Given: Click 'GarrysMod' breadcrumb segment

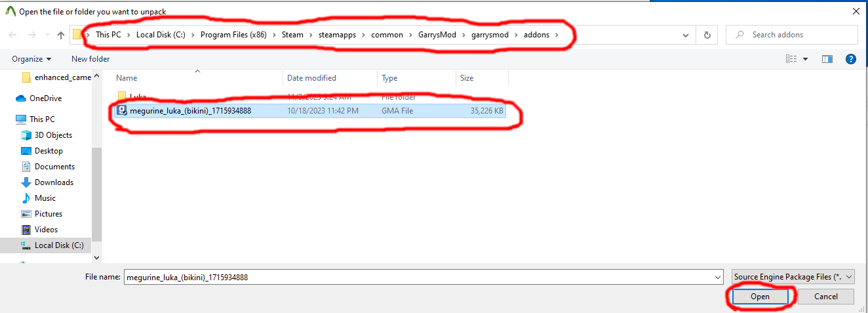Looking at the screenshot, I should coord(438,35).
